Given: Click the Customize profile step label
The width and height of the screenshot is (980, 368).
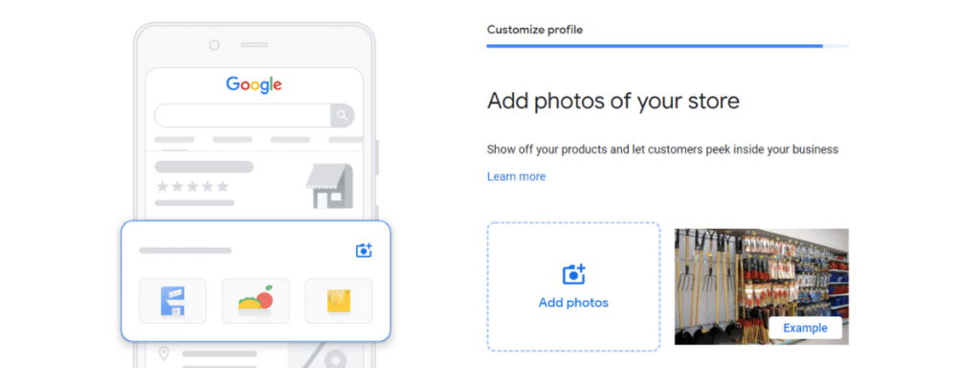Looking at the screenshot, I should 535,30.
